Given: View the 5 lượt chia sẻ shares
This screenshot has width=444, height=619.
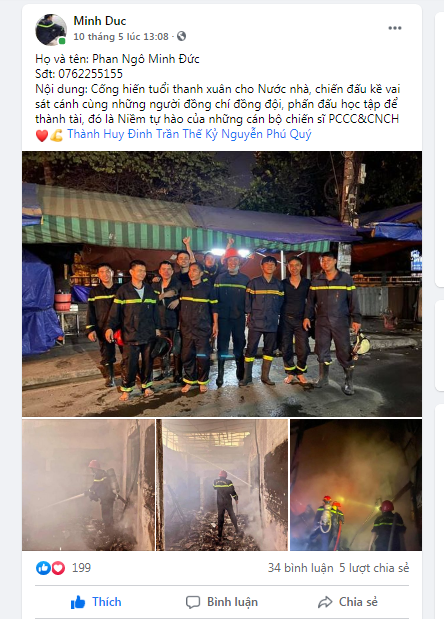Looking at the screenshot, I should pos(374,568).
